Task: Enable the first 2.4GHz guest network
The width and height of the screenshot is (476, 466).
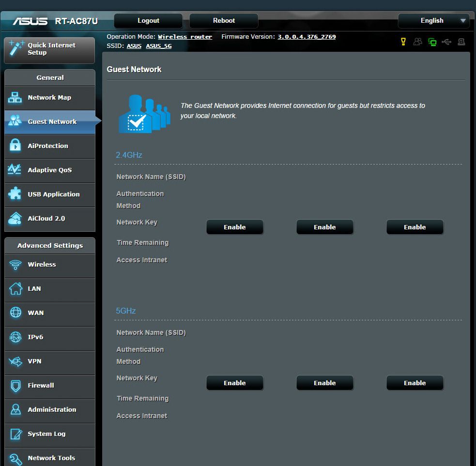Action: [235, 227]
